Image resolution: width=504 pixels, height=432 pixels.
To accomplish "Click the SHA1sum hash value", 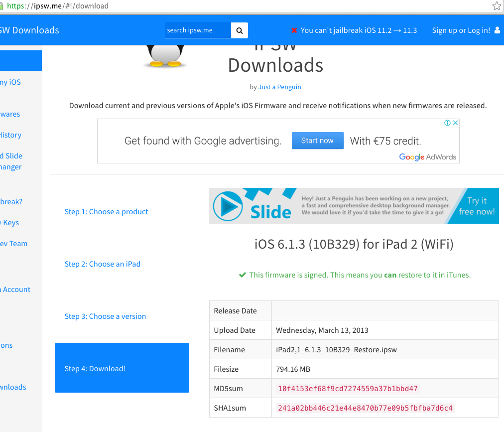I will coord(365,408).
